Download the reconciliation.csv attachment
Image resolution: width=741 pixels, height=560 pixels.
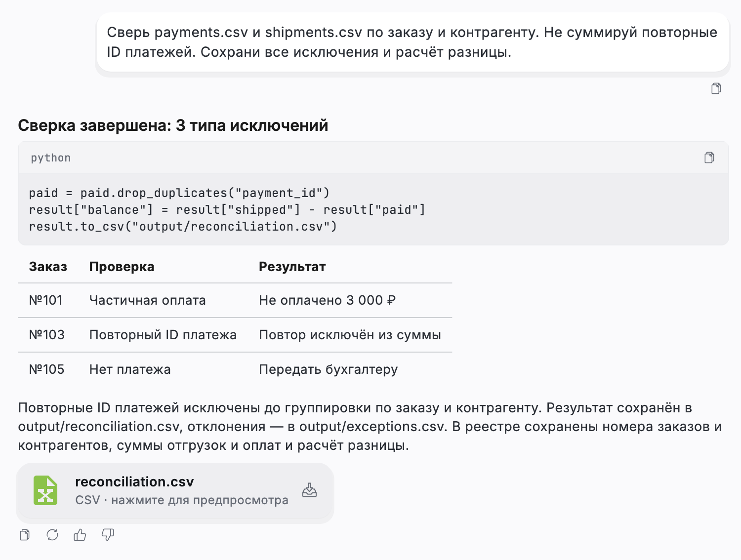309,490
